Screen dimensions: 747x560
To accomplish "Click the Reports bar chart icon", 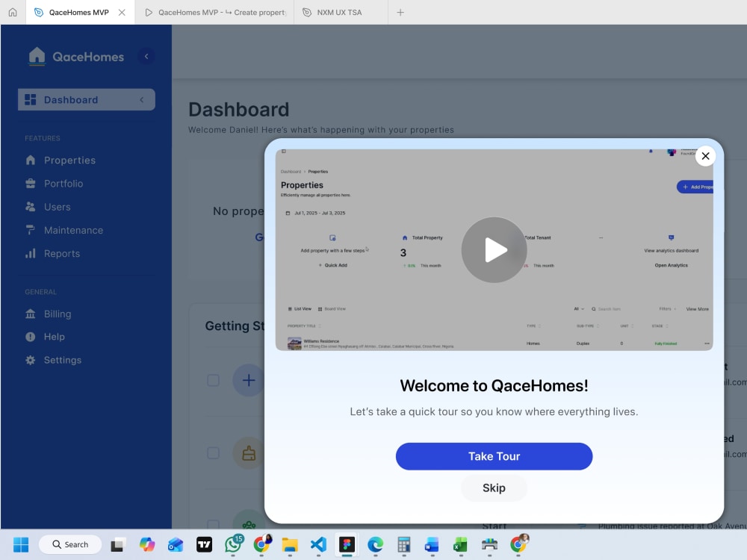I will coord(31,253).
